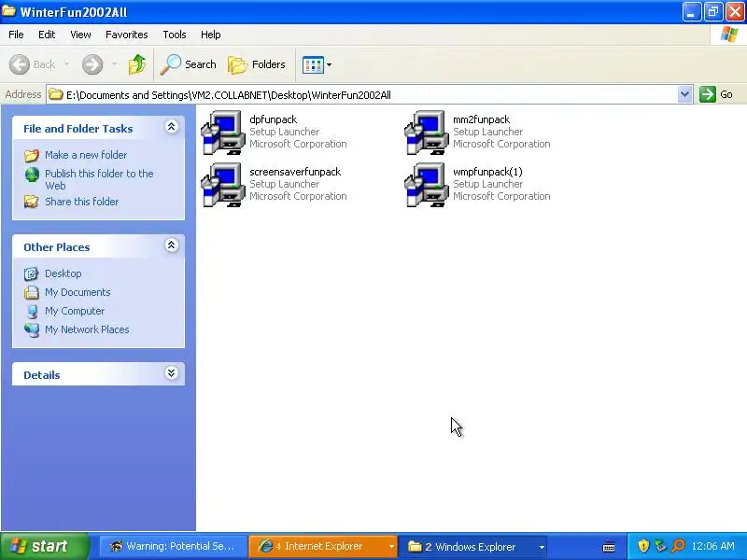Click the share folder icon
Screen dimensions: 747x560
point(32,202)
